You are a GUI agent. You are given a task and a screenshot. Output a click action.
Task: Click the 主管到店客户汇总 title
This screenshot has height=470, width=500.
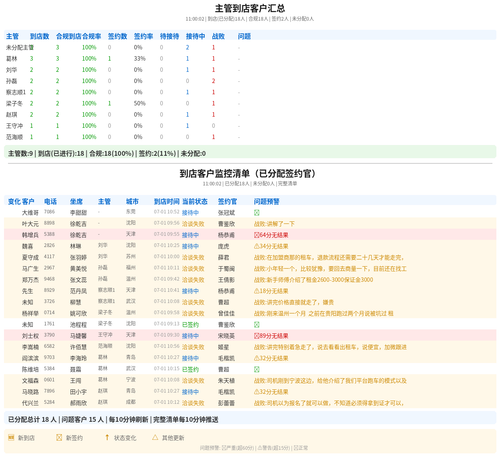(250, 8)
